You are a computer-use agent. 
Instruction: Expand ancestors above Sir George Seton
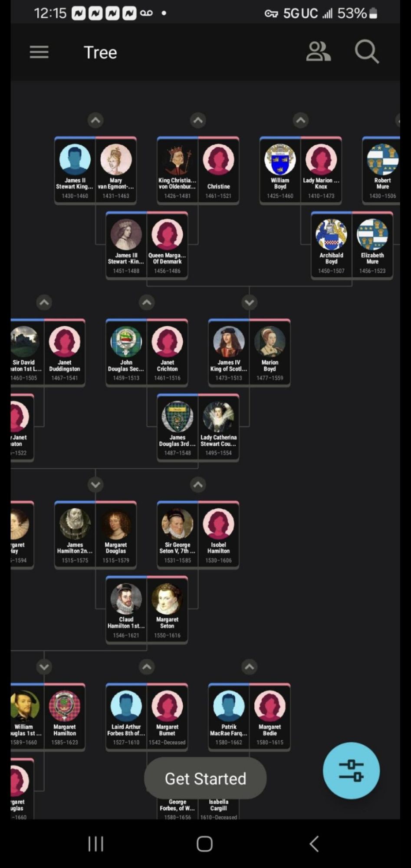click(x=198, y=484)
